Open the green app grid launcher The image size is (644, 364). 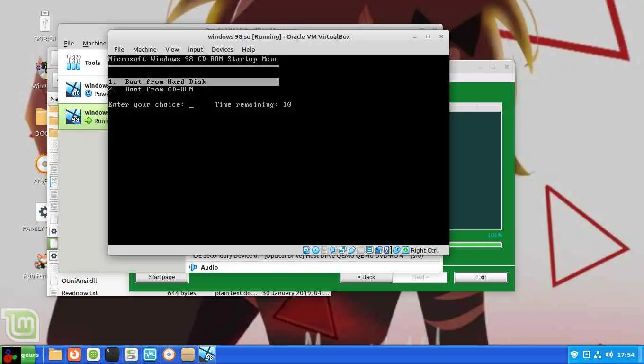pyautogui.click(x=93, y=355)
